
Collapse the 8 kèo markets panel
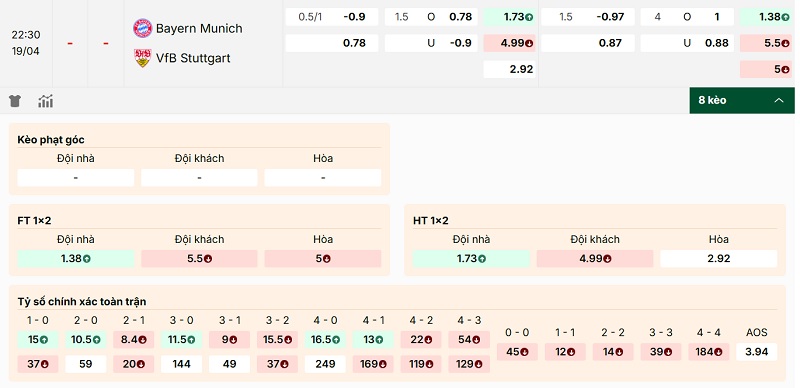pos(742,100)
